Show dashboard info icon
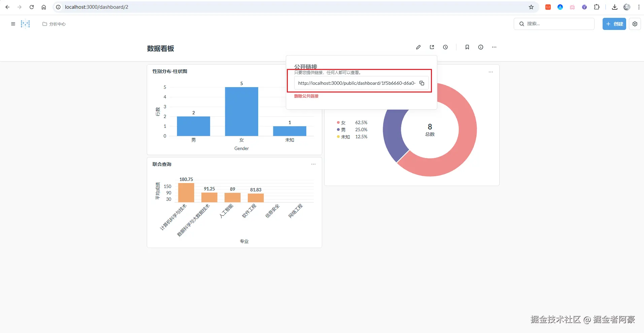 tap(481, 47)
